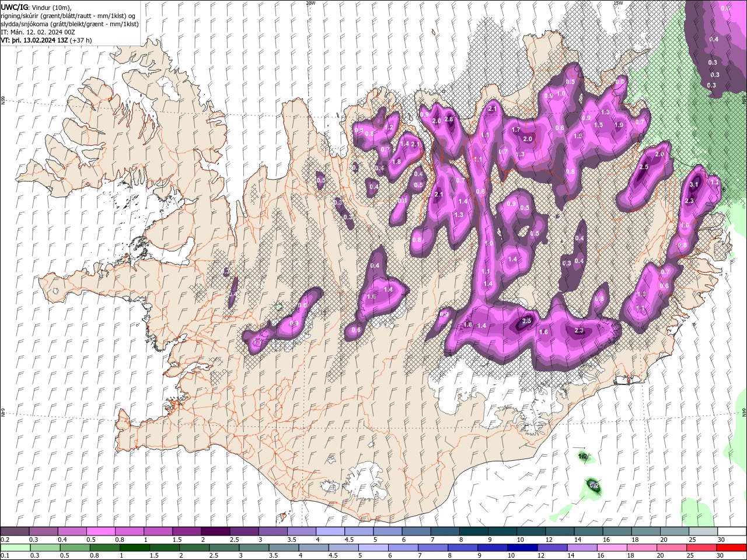This screenshot has width=747, height=560.
Task: Click the 2.5 snowfall value on the map
Action: pyautogui.click(x=644, y=167)
